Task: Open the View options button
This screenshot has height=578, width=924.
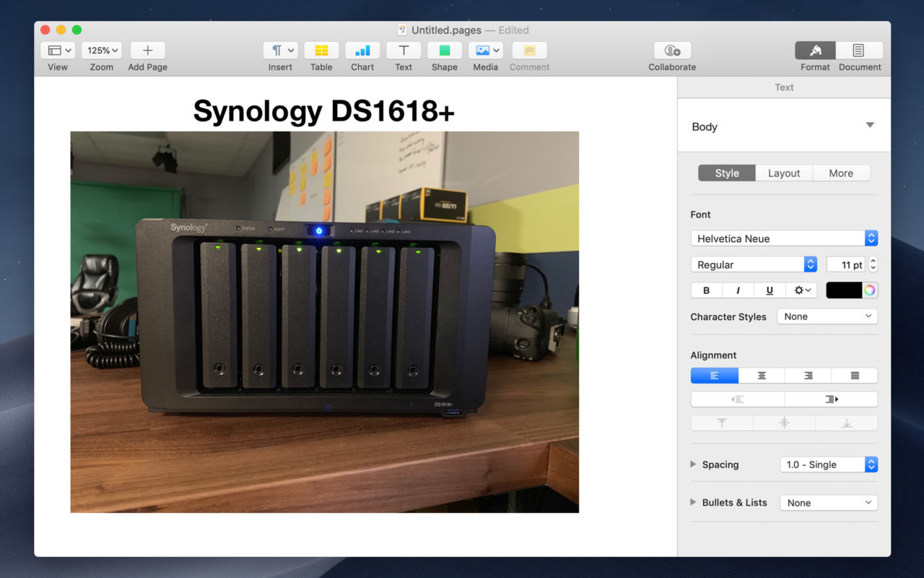Action: (x=58, y=51)
